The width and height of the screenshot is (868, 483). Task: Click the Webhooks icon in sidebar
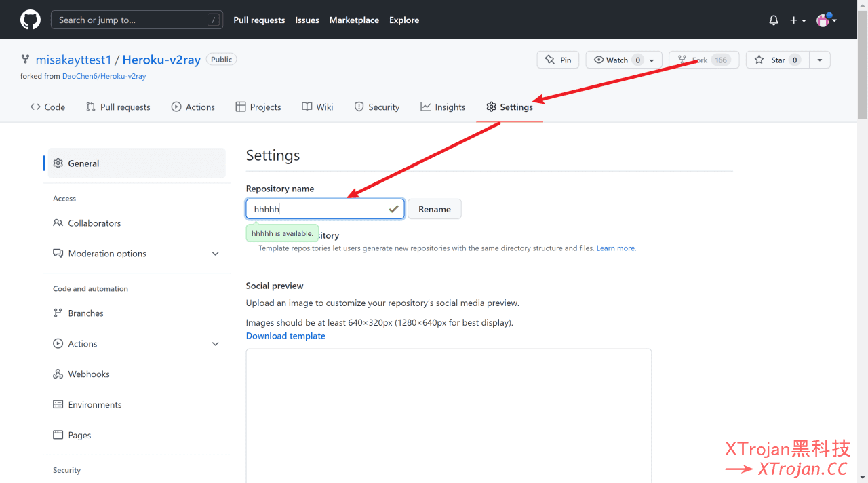58,374
